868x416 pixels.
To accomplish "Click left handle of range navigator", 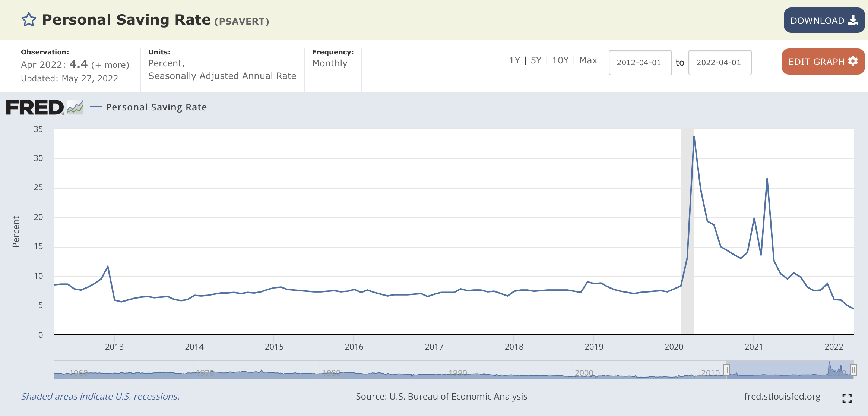I will 726,370.
